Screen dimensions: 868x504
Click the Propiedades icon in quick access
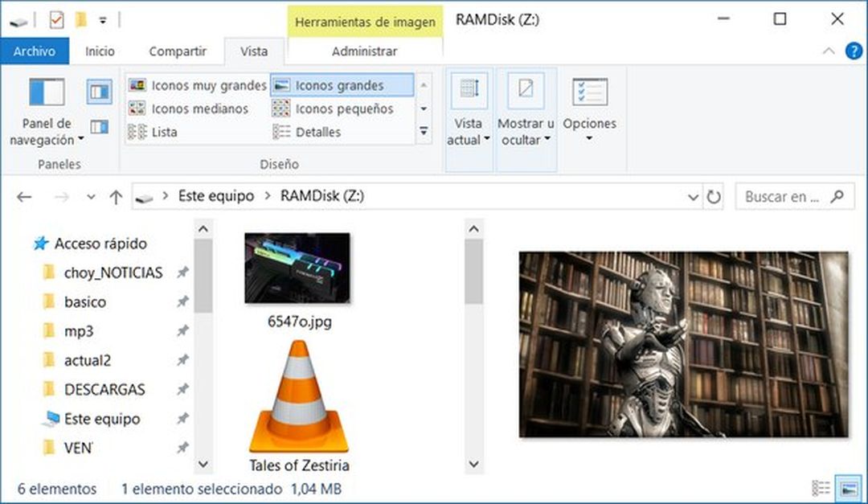coord(56,18)
